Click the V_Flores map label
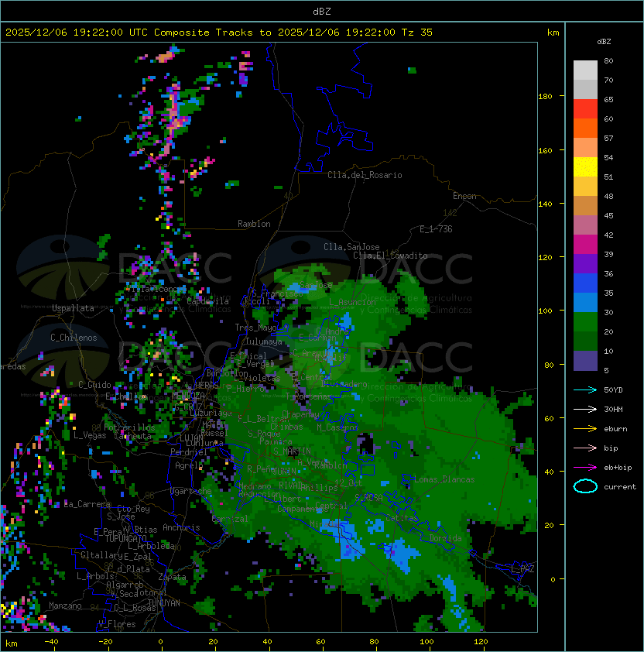644x652 pixels. click(117, 624)
